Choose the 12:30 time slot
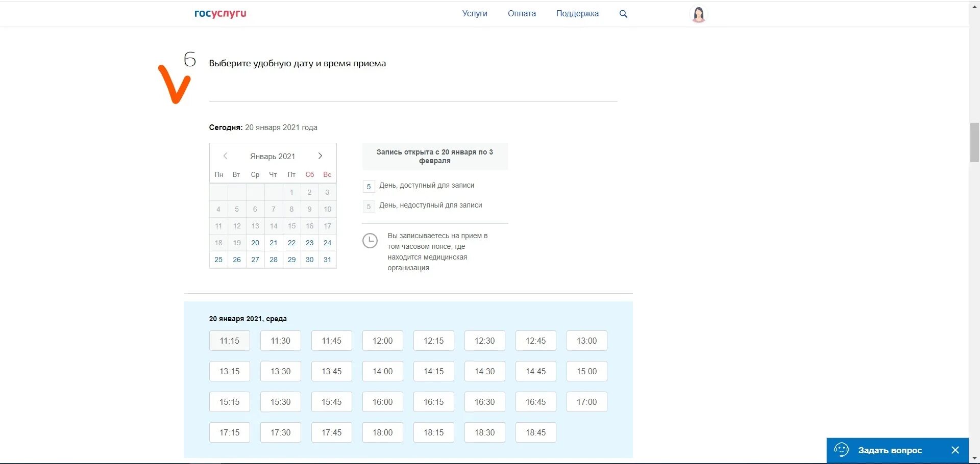 (x=485, y=341)
